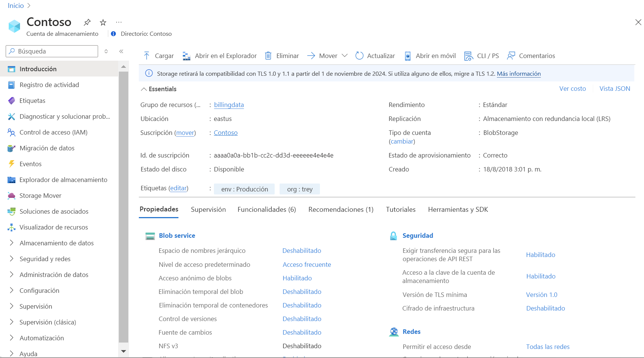The width and height of the screenshot is (644, 358).
Task: Expand Supervisión (clásica) menu group
Action: tap(11, 322)
